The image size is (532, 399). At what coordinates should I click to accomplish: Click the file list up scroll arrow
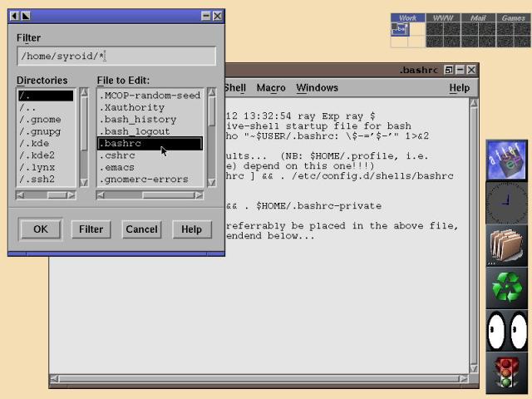click(x=212, y=92)
